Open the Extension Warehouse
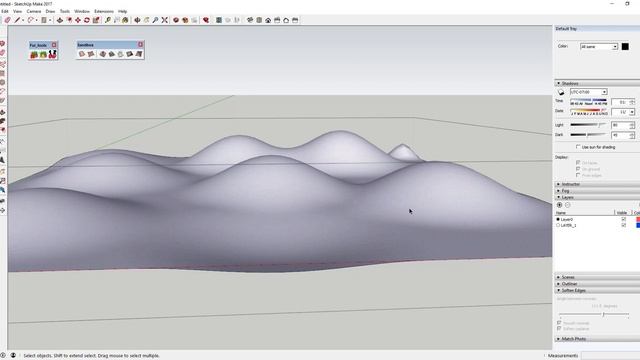 click(x=185, y=20)
